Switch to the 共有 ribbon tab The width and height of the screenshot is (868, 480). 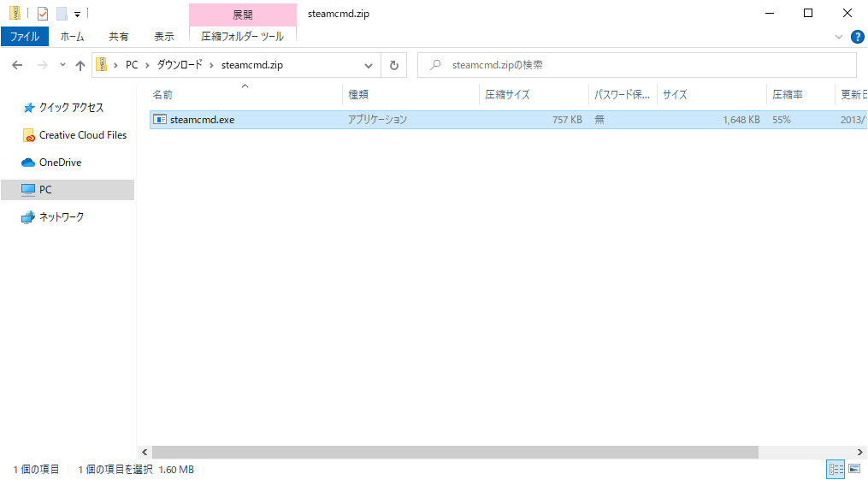(x=119, y=37)
